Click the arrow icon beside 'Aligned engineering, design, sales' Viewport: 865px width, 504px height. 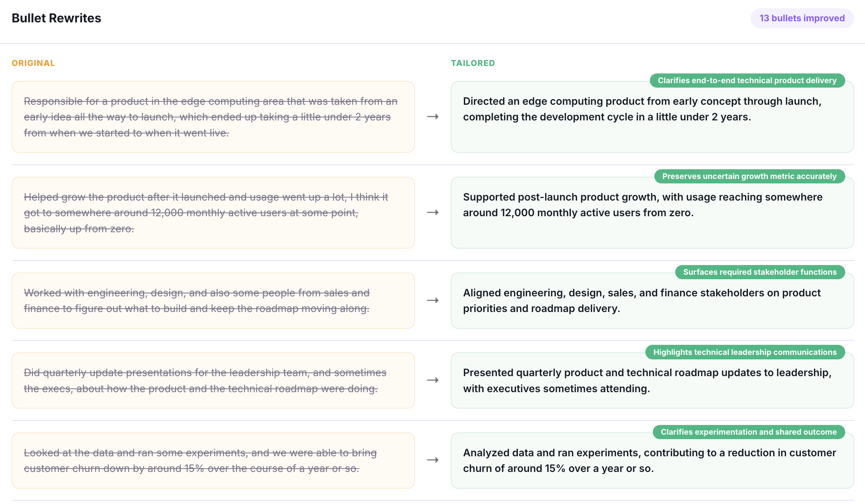(x=433, y=300)
